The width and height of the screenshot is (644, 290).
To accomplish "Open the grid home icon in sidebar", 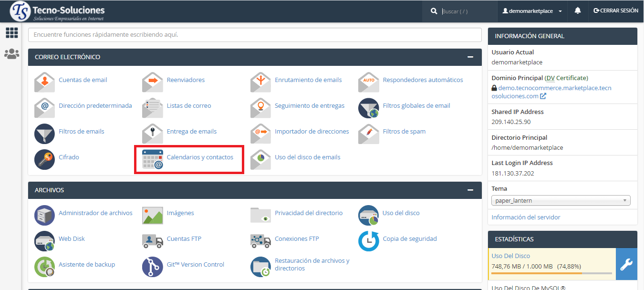I will [x=11, y=33].
